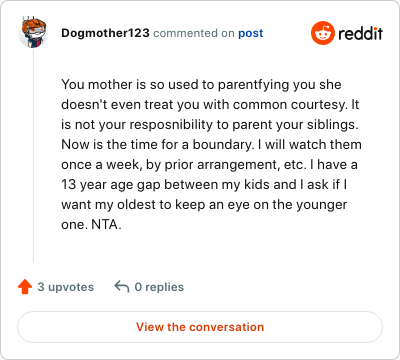Click the closing "NTA." verdict
The height and width of the screenshot is (360, 400).
coord(106,225)
